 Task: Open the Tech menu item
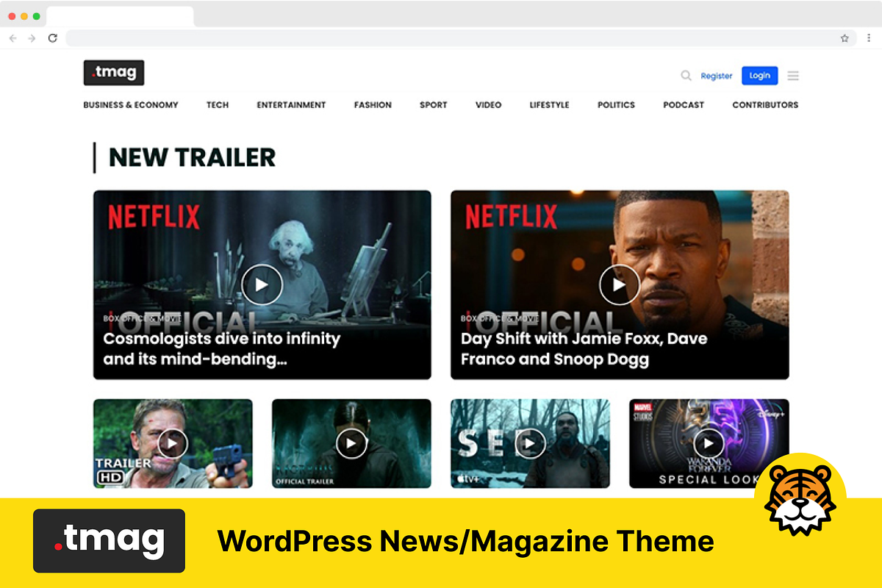pos(218,105)
